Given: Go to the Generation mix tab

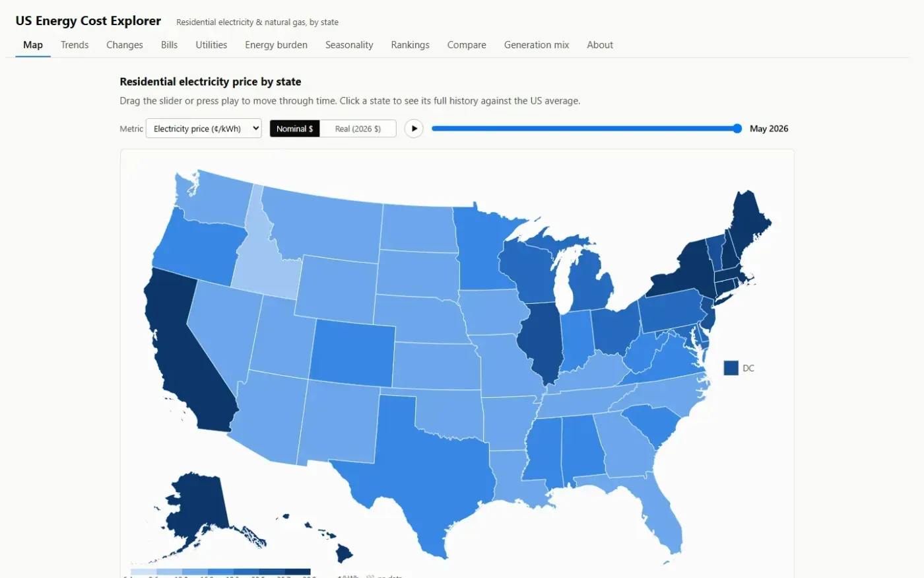Looking at the screenshot, I should (x=537, y=45).
